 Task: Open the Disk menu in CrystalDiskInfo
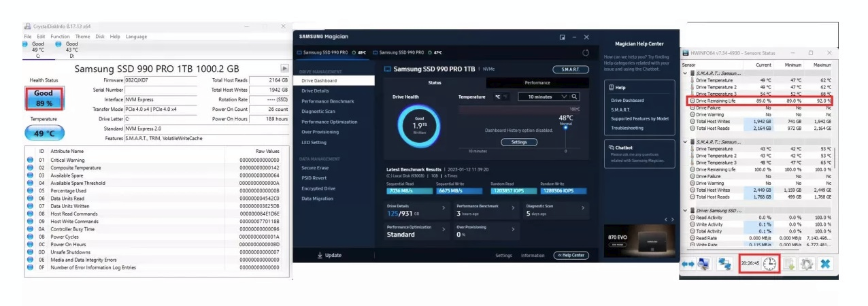click(x=100, y=37)
